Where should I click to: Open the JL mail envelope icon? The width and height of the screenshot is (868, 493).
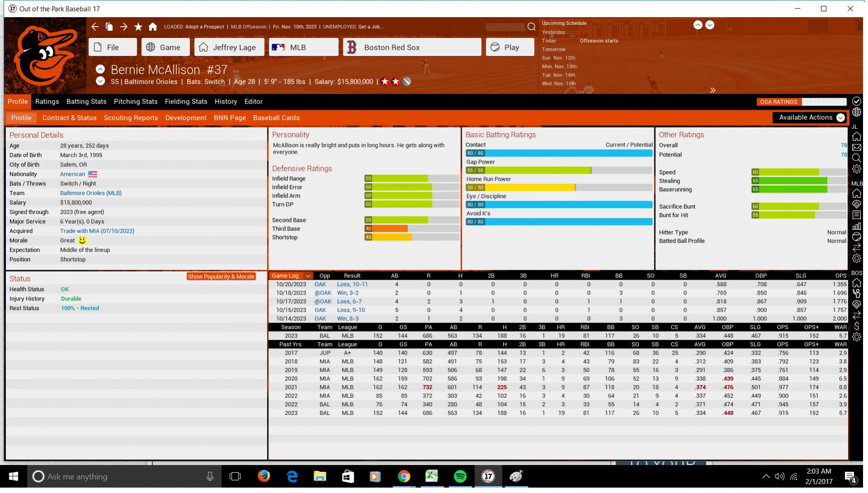coord(856,147)
